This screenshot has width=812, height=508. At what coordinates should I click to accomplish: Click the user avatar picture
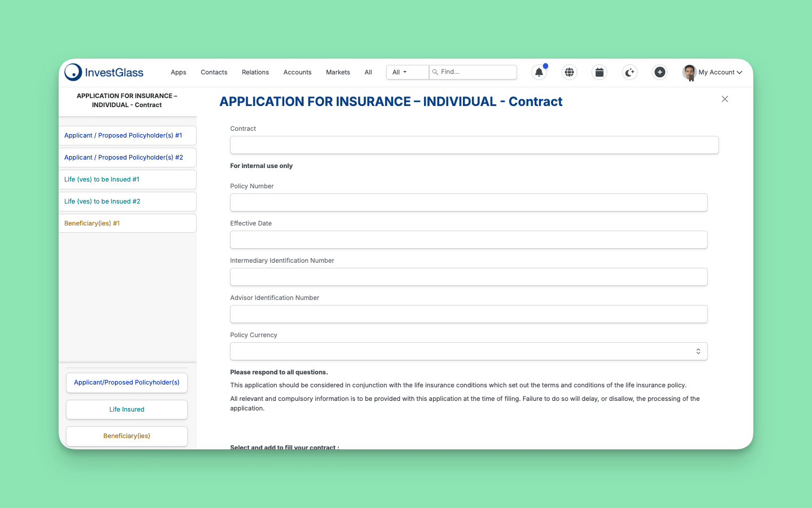[x=689, y=72]
